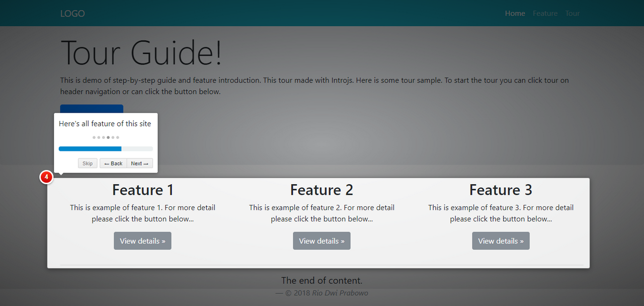Click the highlighted step dot in the tooltip
This screenshot has width=644, height=306.
[x=108, y=137]
